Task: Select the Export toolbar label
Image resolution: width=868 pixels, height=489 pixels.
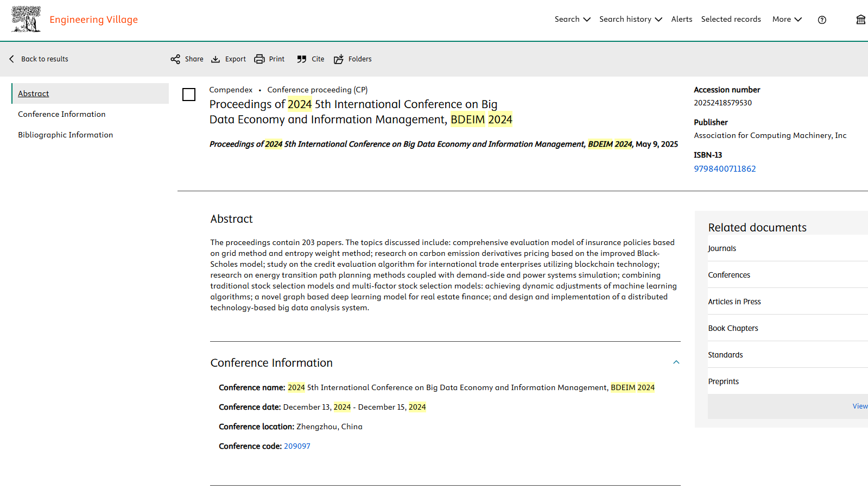Action: tap(236, 59)
